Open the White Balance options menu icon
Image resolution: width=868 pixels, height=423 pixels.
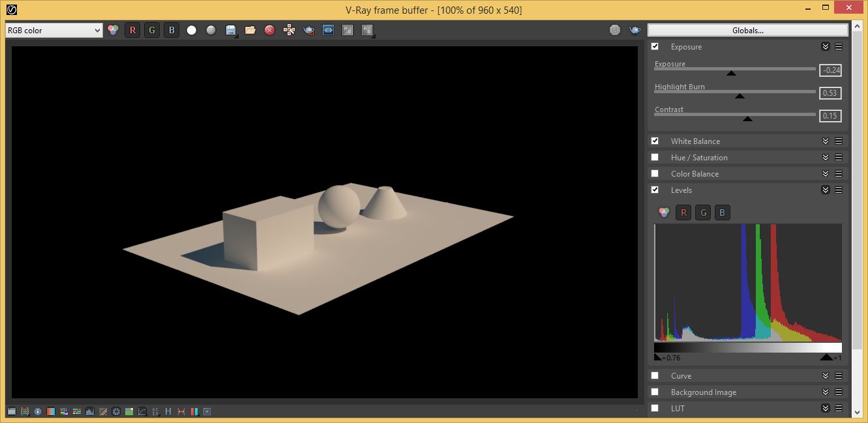point(839,141)
